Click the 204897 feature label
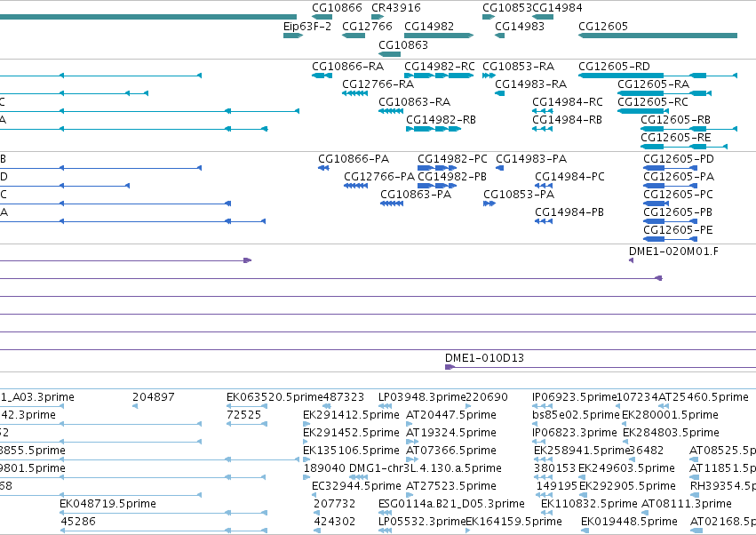This screenshot has width=756, height=535. point(154,397)
